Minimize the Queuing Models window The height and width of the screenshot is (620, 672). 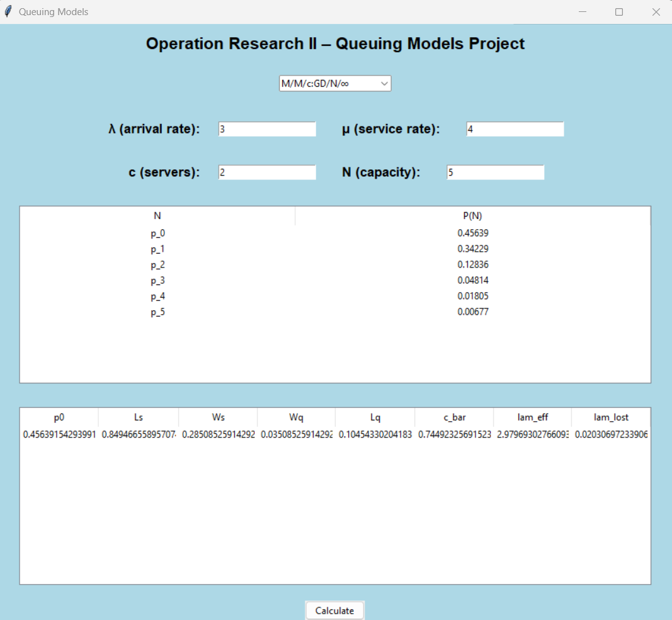tap(582, 11)
